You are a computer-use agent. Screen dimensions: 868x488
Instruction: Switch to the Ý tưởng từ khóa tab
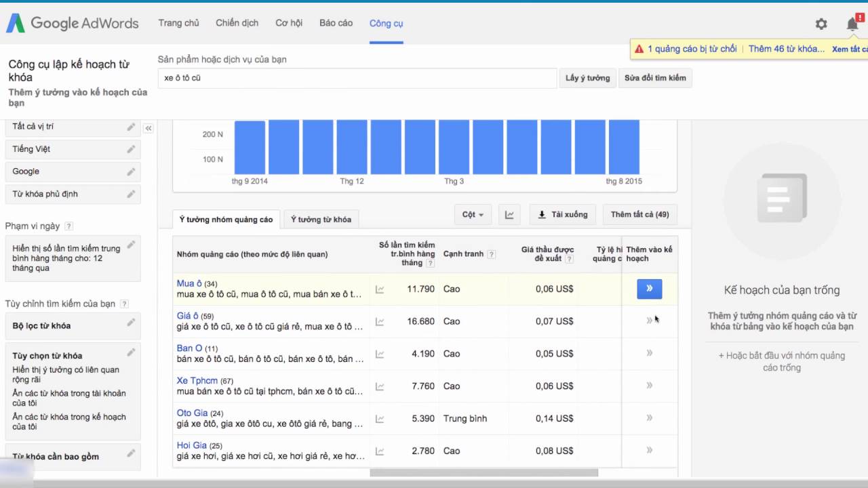pos(321,219)
